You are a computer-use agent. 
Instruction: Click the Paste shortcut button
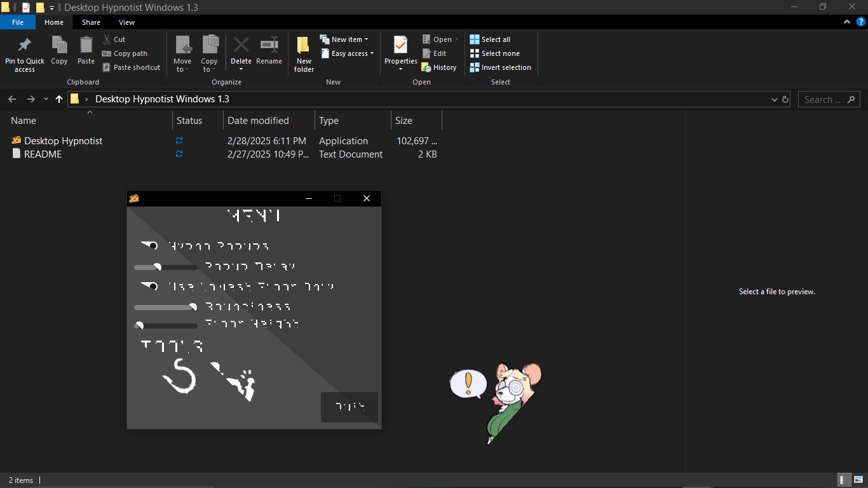coord(132,67)
